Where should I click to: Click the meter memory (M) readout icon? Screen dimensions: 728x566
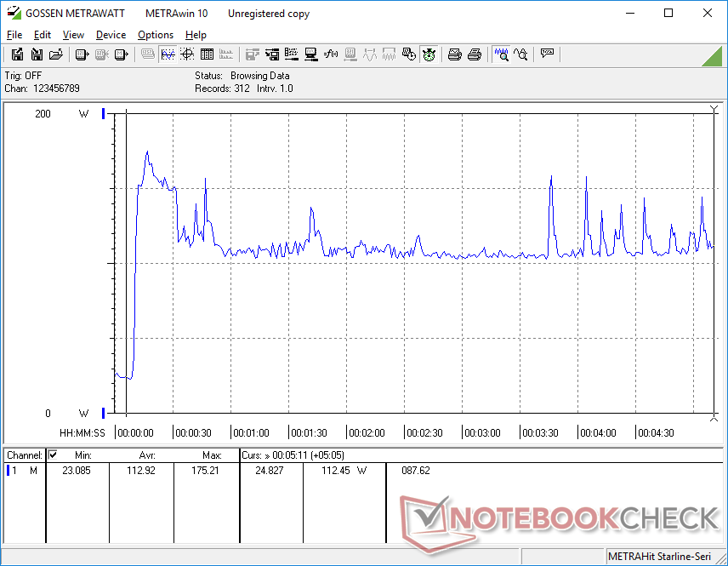[121, 54]
